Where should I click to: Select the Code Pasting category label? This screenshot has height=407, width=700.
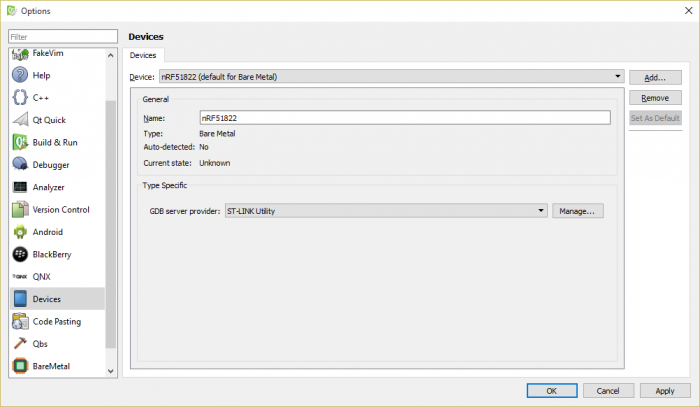coord(57,321)
